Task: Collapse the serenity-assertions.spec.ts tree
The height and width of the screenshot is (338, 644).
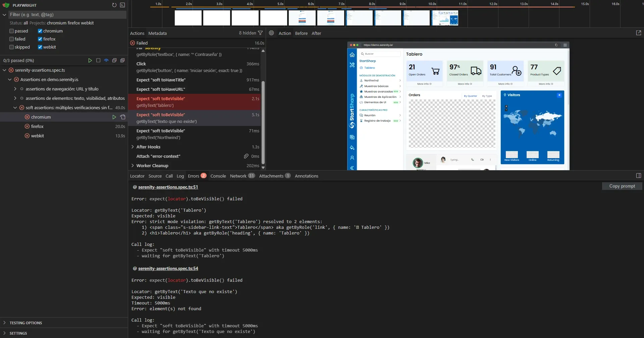Action: pos(4,70)
